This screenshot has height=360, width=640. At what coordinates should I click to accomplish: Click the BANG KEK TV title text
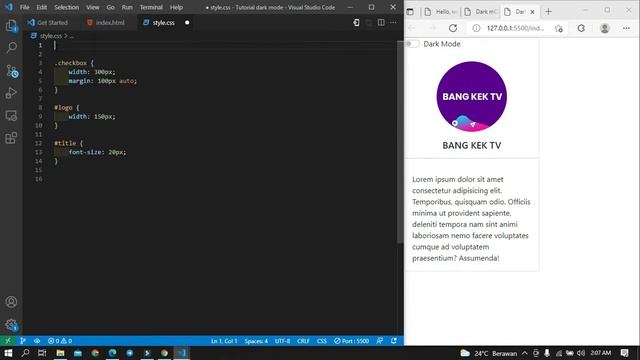pyautogui.click(x=471, y=145)
